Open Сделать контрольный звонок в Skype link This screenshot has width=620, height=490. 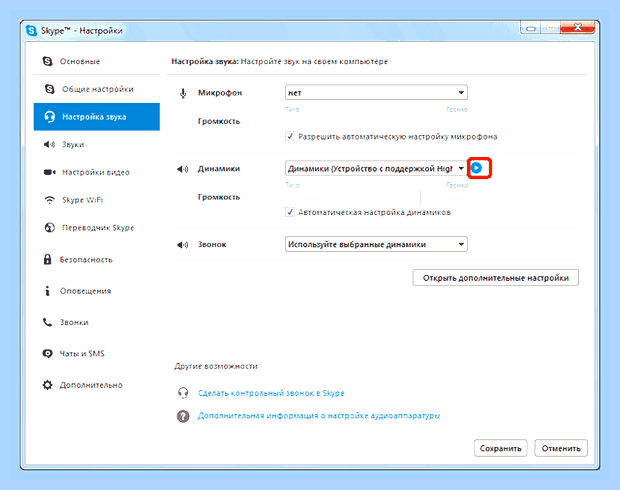[271, 393]
